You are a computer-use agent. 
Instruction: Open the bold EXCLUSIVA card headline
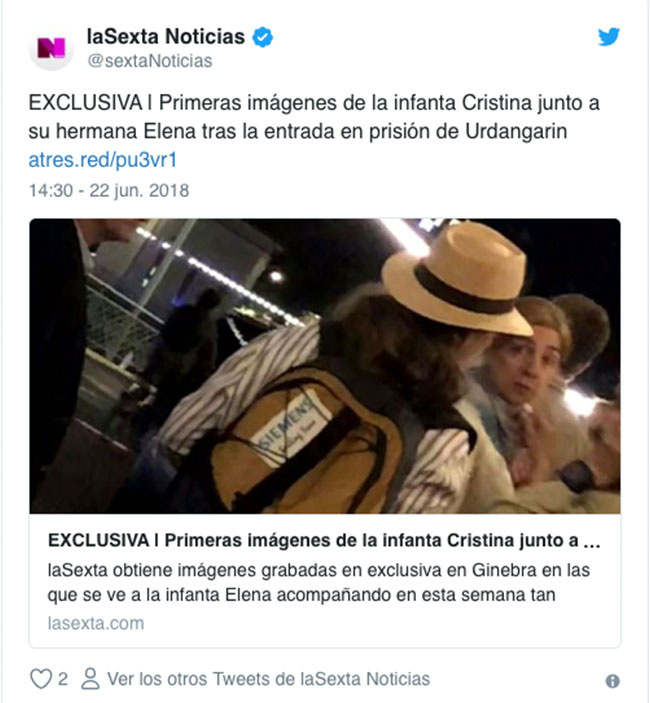[x=324, y=541]
